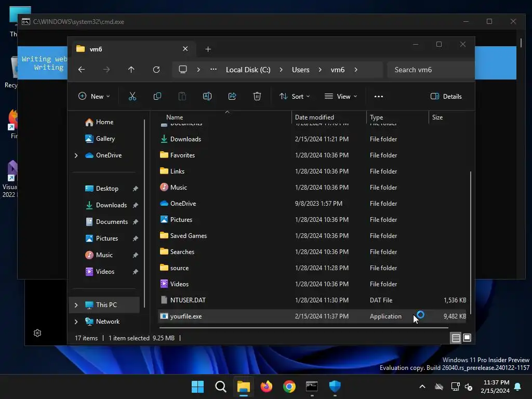Open the Sort dropdown menu
This screenshot has height=399, width=532.
[x=295, y=96]
